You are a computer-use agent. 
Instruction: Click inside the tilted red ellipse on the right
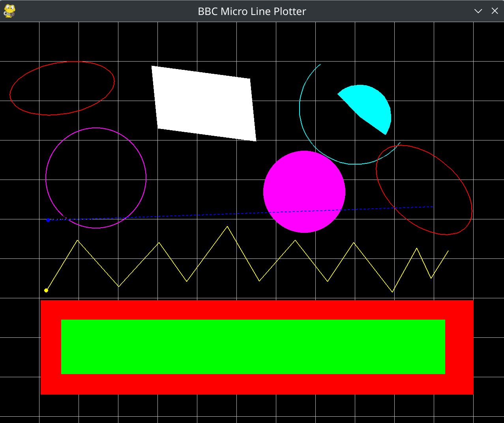click(x=424, y=190)
